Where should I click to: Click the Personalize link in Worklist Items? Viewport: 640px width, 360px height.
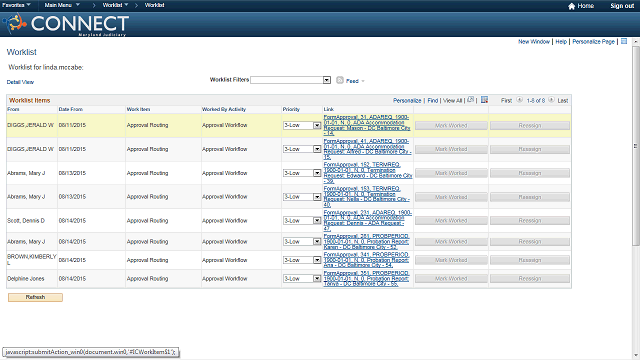coord(407,100)
